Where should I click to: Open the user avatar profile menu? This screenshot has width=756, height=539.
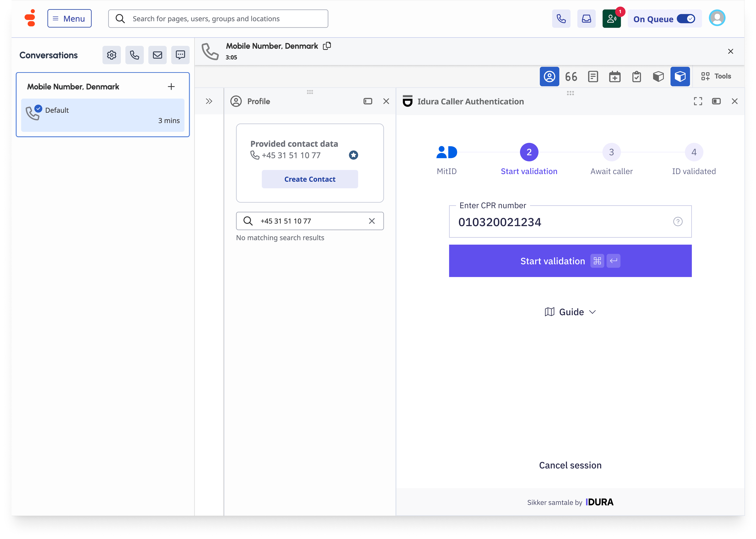(717, 18)
